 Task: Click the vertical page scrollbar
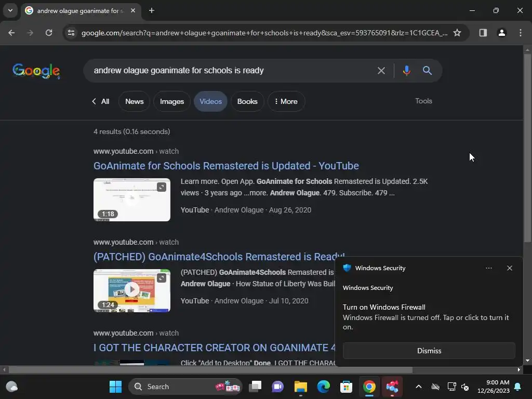tap(527, 148)
